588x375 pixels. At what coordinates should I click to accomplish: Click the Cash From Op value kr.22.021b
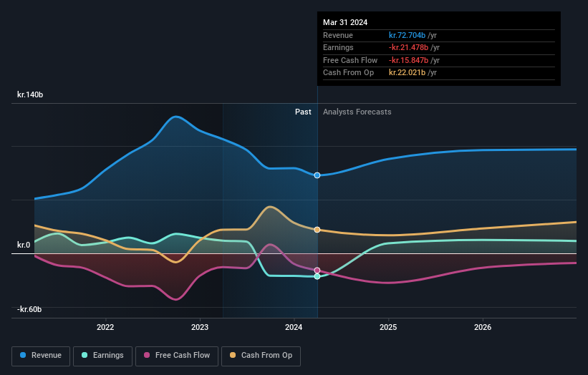pyautogui.click(x=407, y=73)
